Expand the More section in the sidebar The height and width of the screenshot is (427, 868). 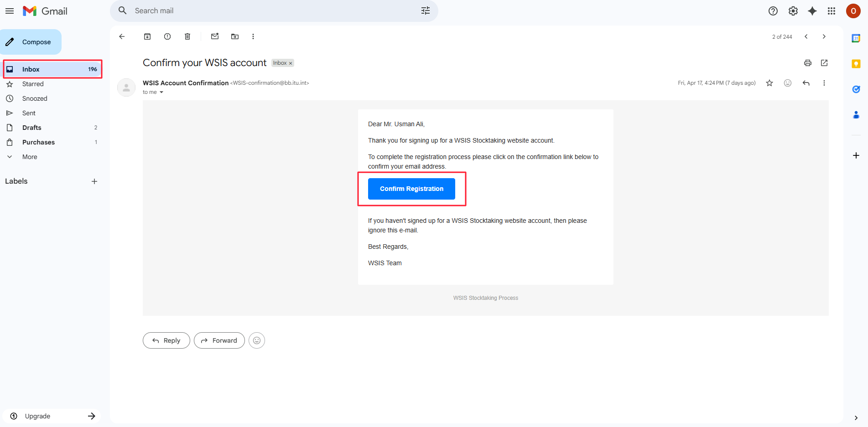coord(30,157)
